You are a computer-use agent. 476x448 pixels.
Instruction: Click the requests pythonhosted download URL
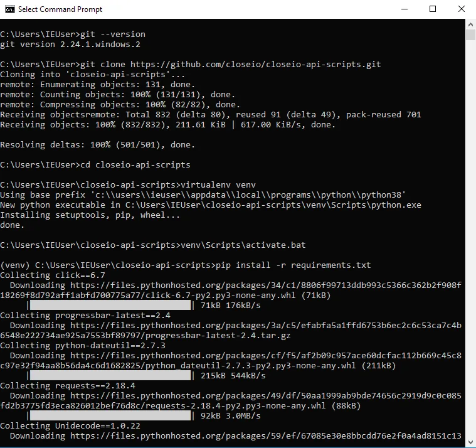[266, 395]
